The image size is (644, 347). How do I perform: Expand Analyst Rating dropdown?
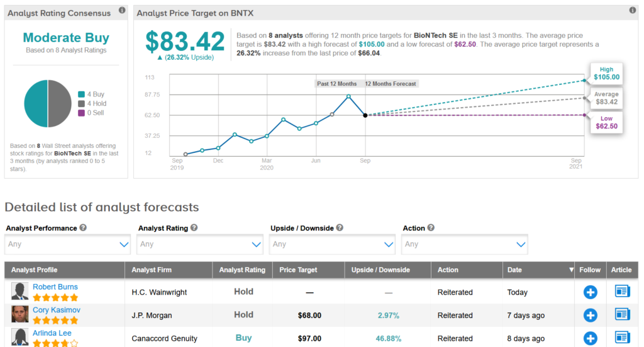click(199, 244)
